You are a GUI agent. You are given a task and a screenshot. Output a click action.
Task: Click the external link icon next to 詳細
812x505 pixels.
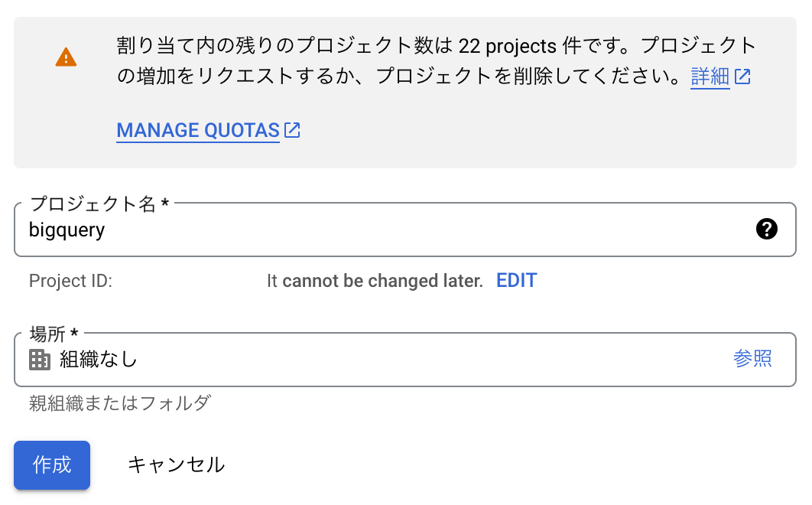coord(744,77)
